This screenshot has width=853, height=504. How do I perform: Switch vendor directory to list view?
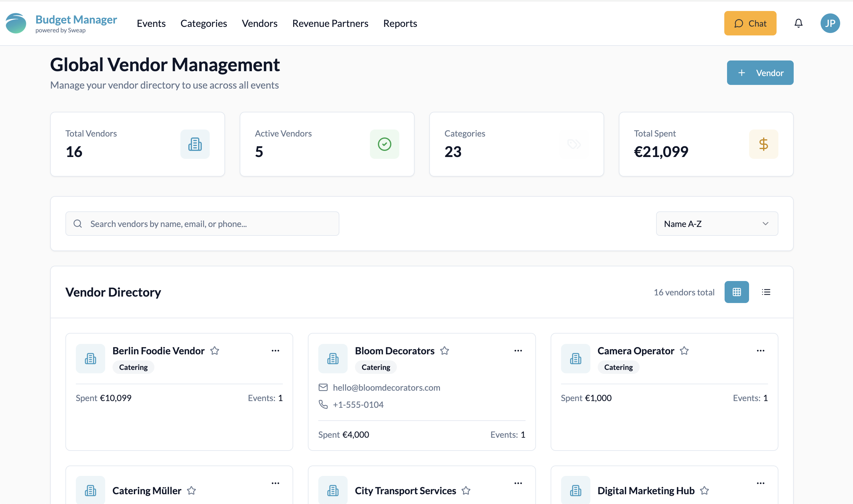tap(766, 292)
